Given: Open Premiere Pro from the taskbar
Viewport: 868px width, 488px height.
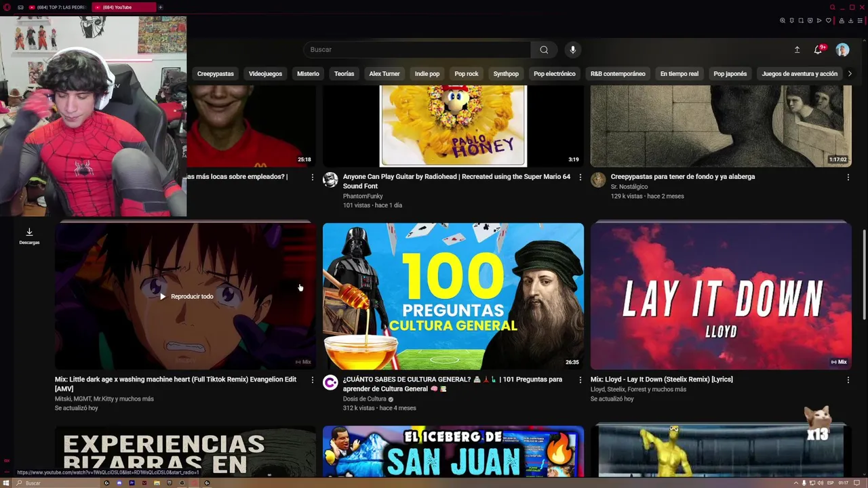Looking at the screenshot, I should [x=132, y=483].
